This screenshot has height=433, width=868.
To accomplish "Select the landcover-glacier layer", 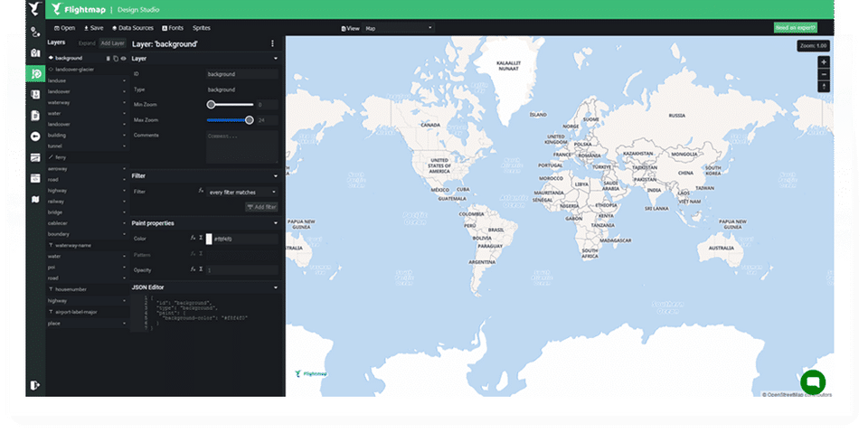I will (87, 70).
